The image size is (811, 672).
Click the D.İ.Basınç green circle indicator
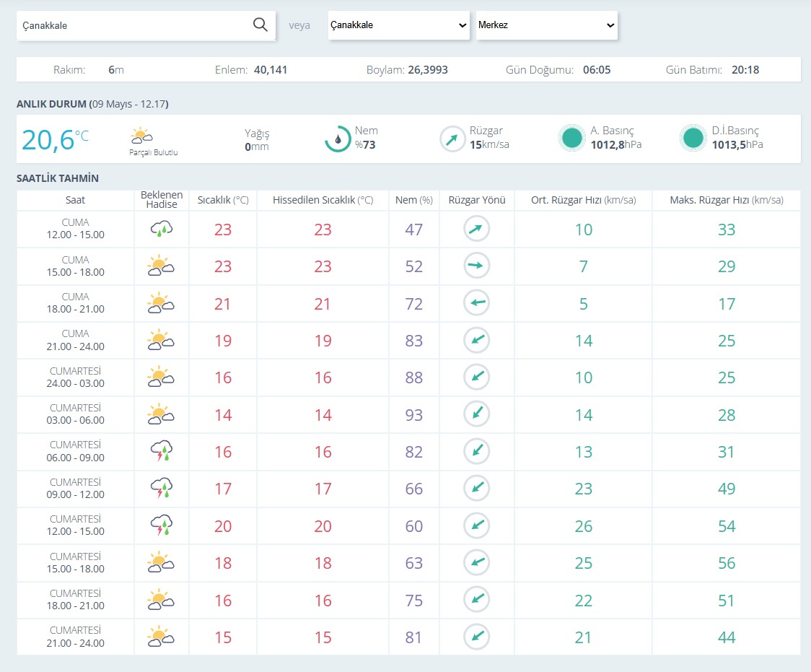(x=693, y=138)
